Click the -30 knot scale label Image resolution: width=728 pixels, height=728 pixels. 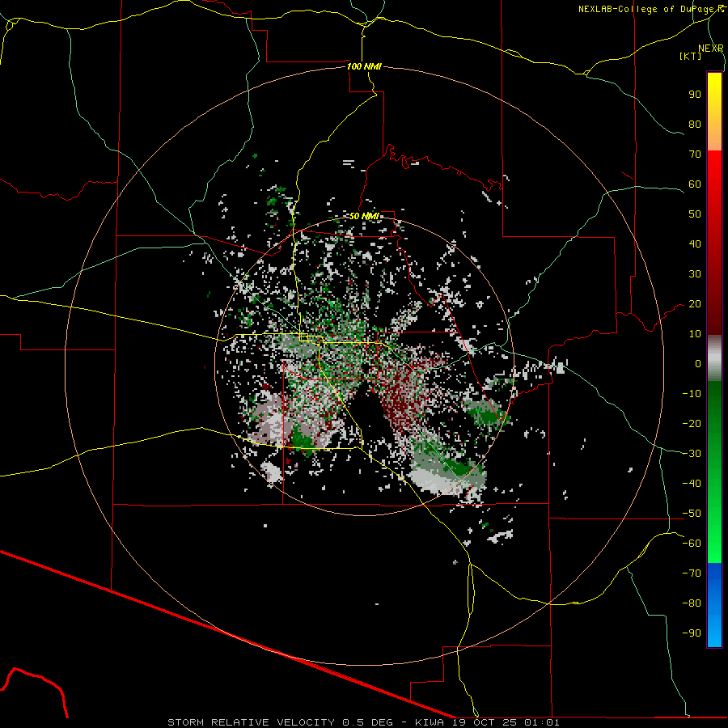click(692, 454)
